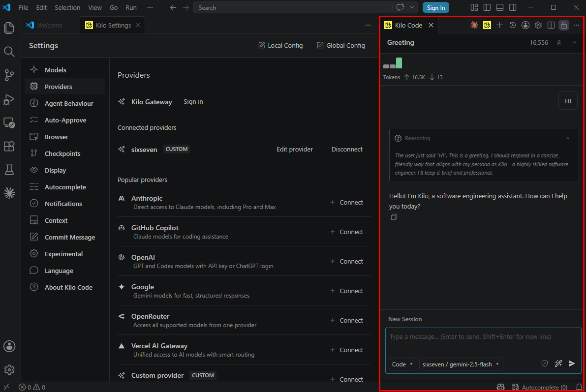Open Customize Layout in title bar
The image size is (586, 392).
[474, 7]
